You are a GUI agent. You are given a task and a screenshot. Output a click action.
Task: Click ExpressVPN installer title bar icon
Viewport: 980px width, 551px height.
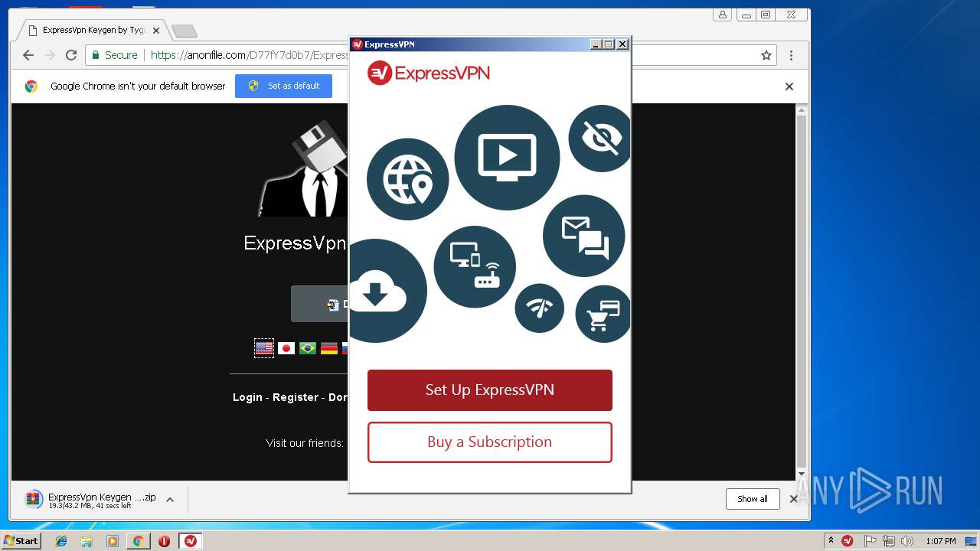coord(357,44)
